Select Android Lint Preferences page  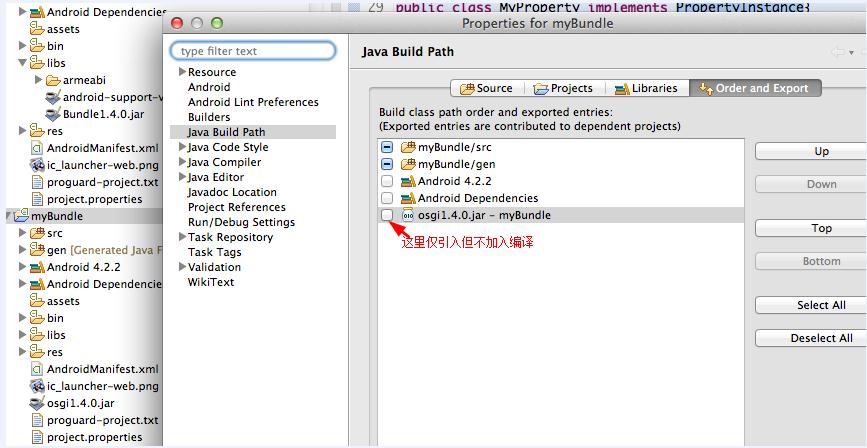(x=253, y=102)
